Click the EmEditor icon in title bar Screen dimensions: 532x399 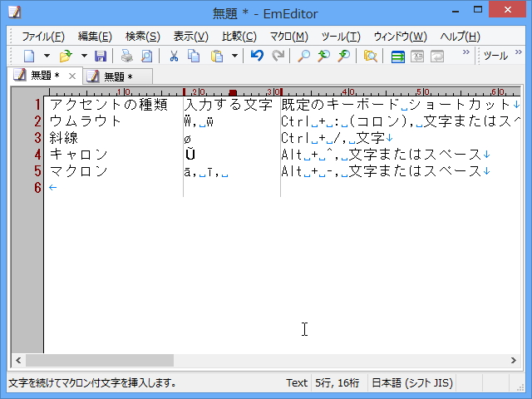[15, 12]
